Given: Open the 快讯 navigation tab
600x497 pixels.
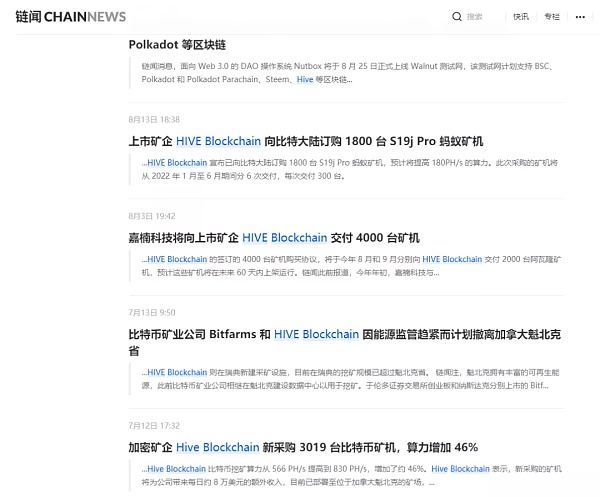Looking at the screenshot, I should (521, 17).
